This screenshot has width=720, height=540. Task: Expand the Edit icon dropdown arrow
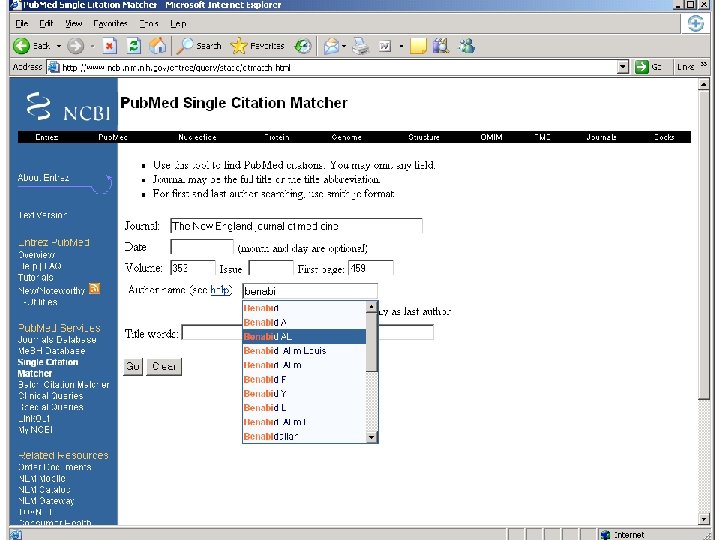coord(401,46)
